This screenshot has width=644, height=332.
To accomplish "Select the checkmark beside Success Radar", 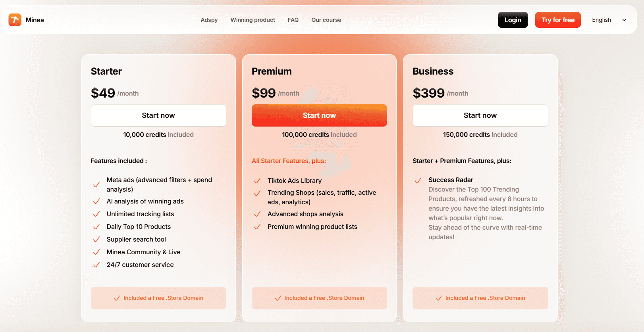I will pyautogui.click(x=418, y=180).
